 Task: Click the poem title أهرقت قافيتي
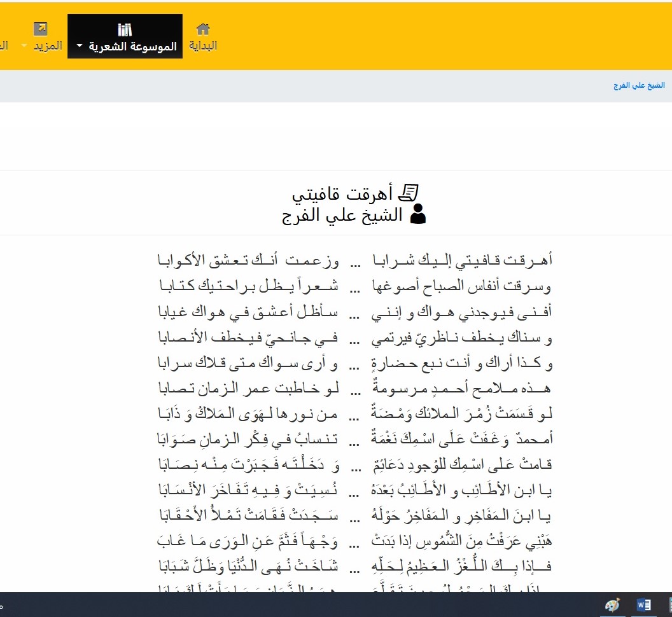click(342, 193)
